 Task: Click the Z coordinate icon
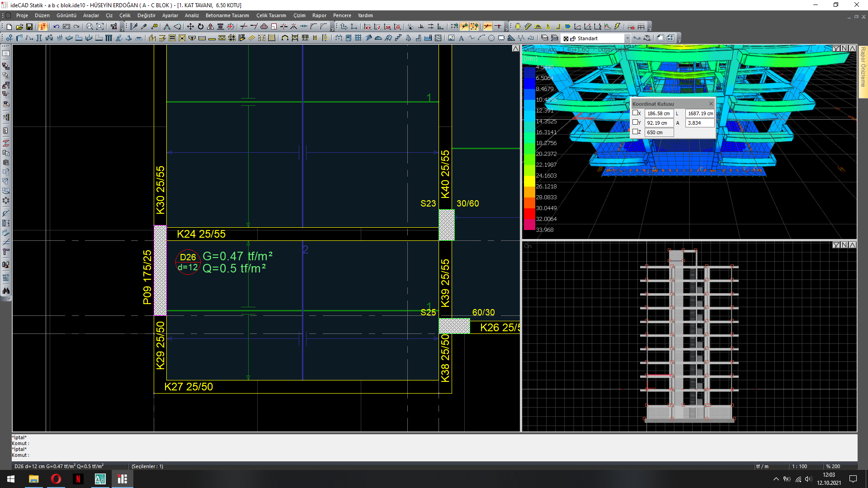pos(377,27)
